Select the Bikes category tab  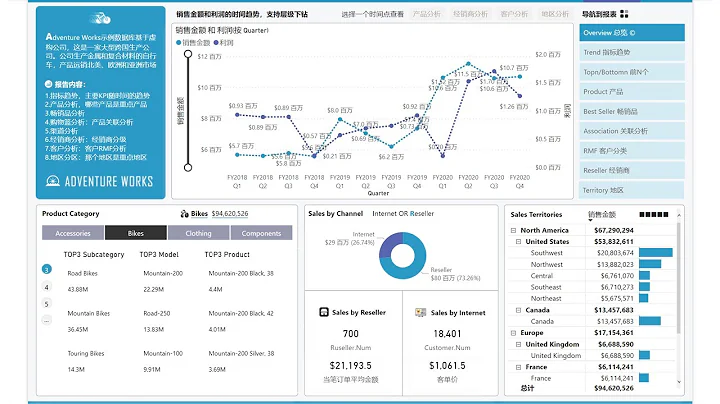point(135,233)
